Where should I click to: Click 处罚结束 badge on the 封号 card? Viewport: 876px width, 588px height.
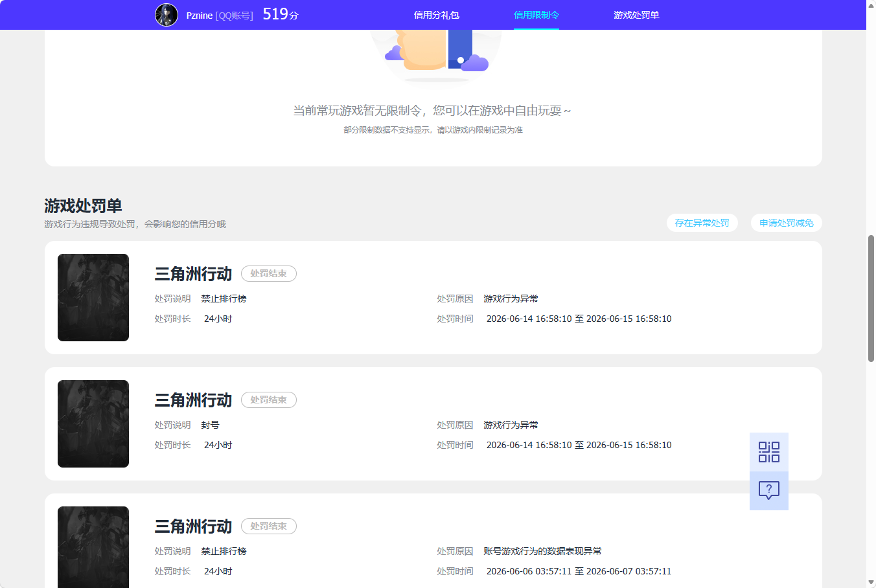click(269, 400)
